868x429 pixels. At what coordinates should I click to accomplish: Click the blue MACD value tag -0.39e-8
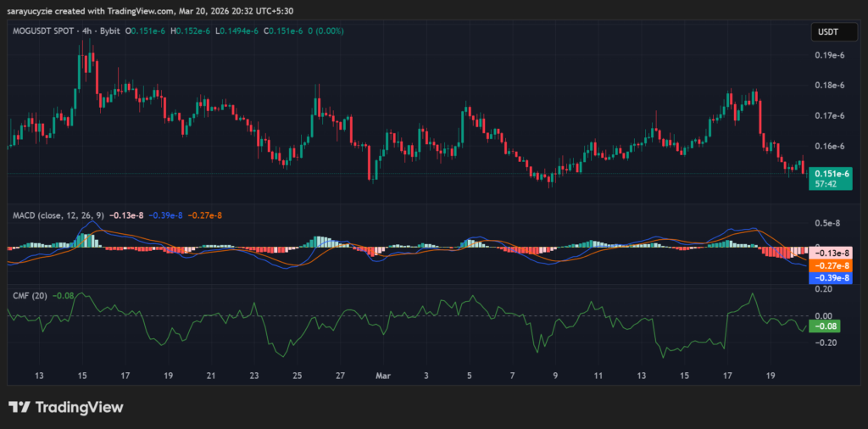pyautogui.click(x=830, y=277)
